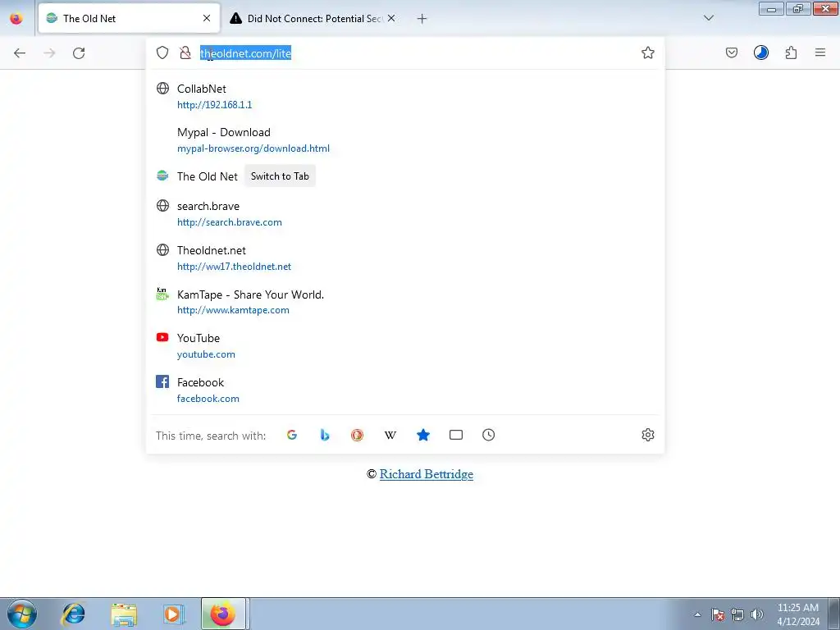Image resolution: width=840 pixels, height=630 pixels.
Task: Select the Mypal - Download suggestion
Action: (x=405, y=140)
